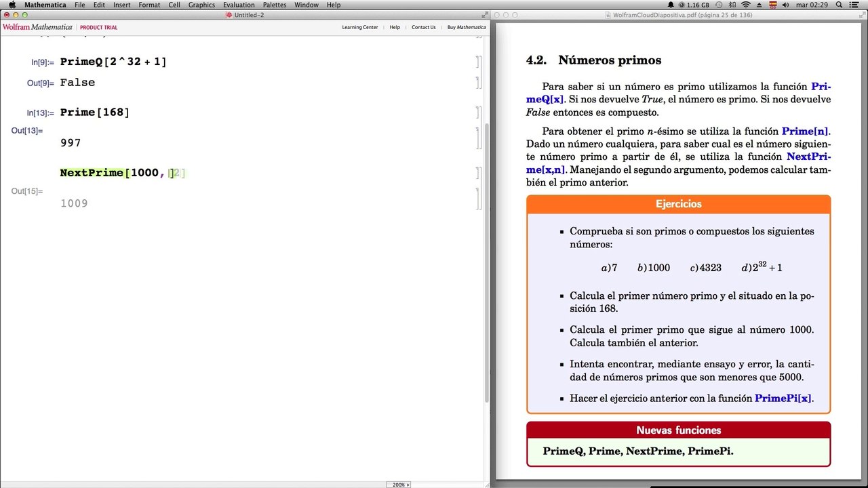
Task: Click the PrimeQ[2^32+1] input text
Action: (x=113, y=62)
